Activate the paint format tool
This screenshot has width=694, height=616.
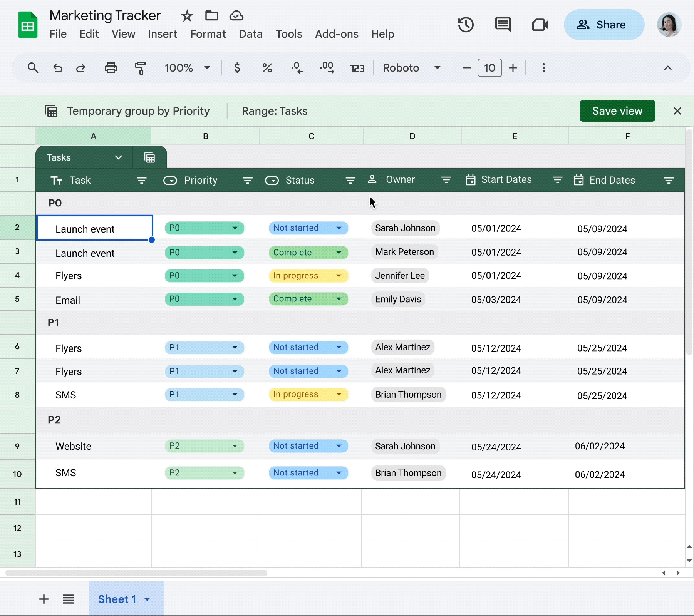140,68
